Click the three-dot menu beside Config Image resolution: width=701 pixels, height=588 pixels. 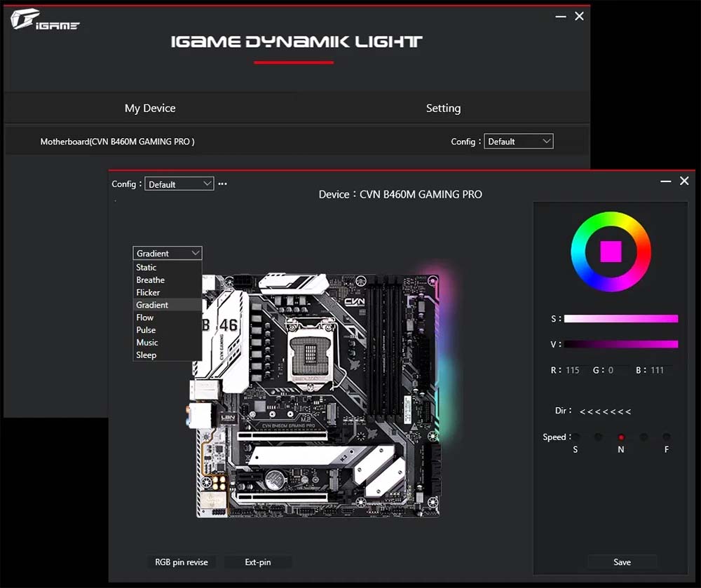coord(222,184)
